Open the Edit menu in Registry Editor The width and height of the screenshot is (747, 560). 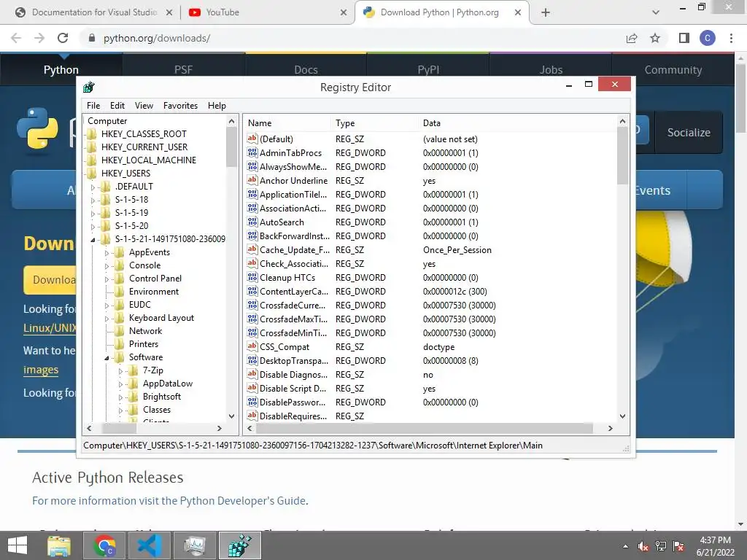coord(117,106)
